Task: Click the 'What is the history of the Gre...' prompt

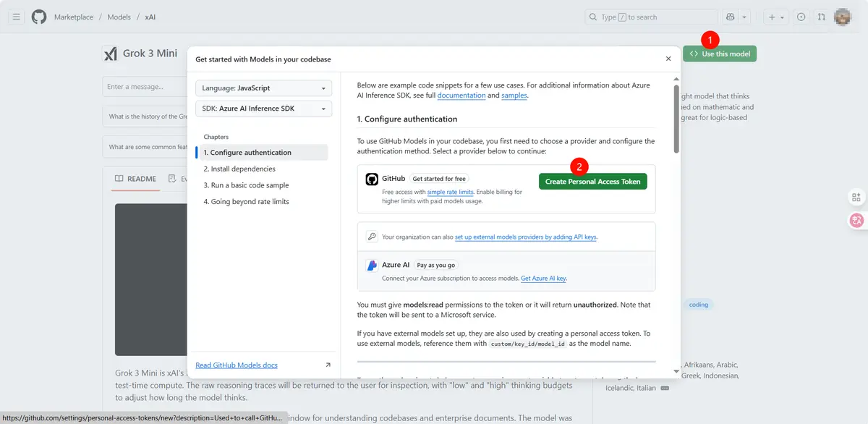Action: tap(145, 116)
